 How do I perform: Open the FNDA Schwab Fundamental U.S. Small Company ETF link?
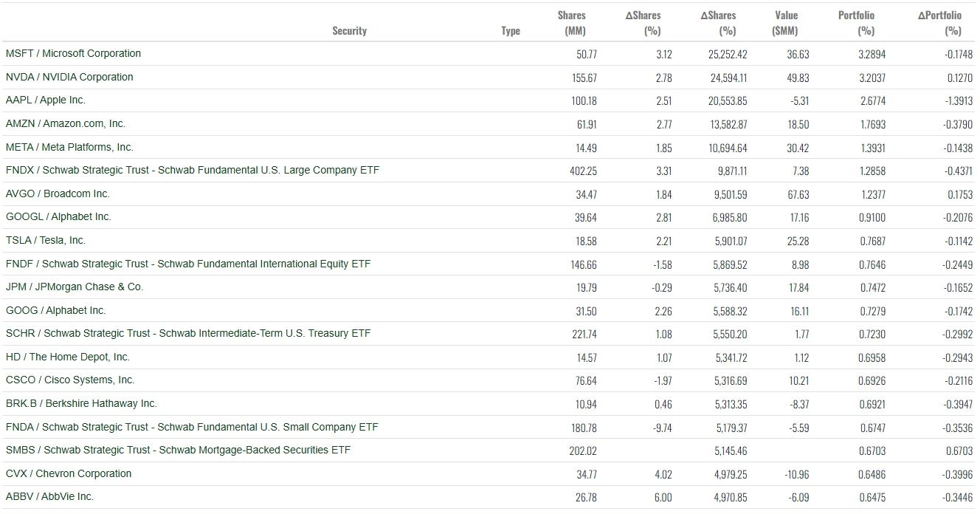click(x=192, y=427)
